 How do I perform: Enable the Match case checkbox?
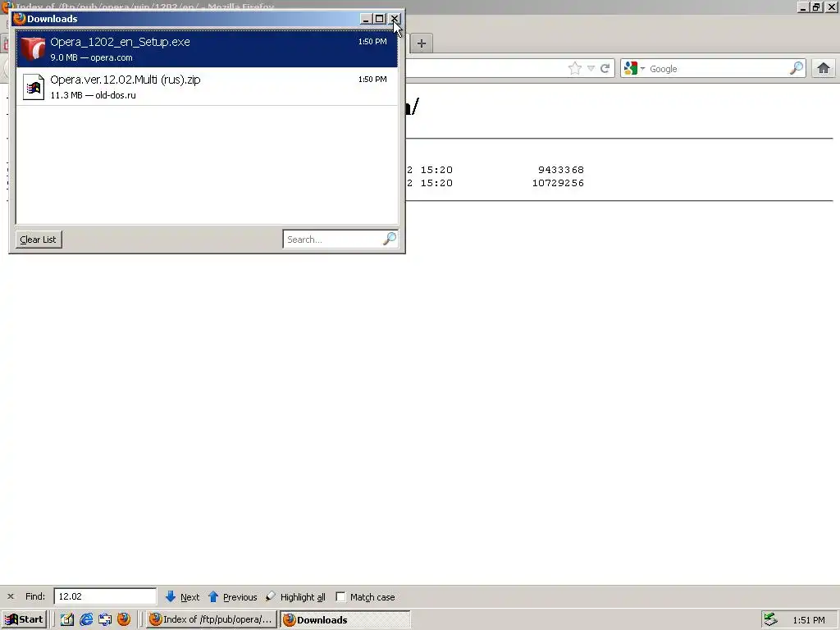pyautogui.click(x=340, y=597)
